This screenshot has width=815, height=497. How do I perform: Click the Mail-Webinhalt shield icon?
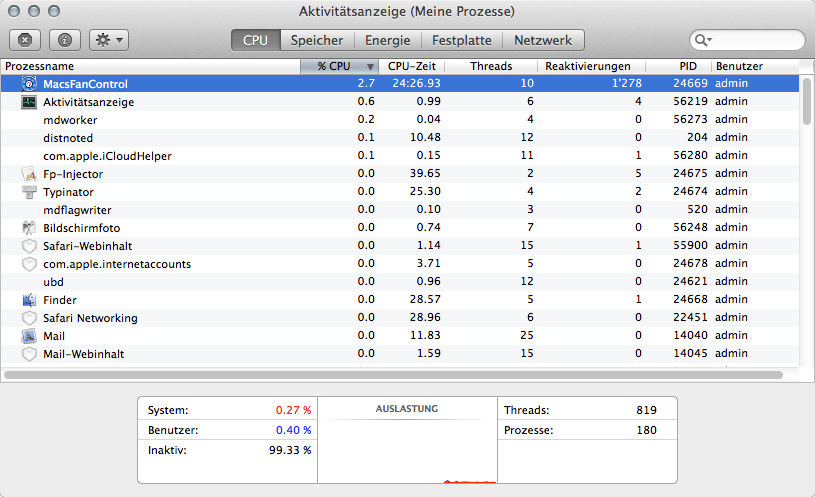point(29,354)
